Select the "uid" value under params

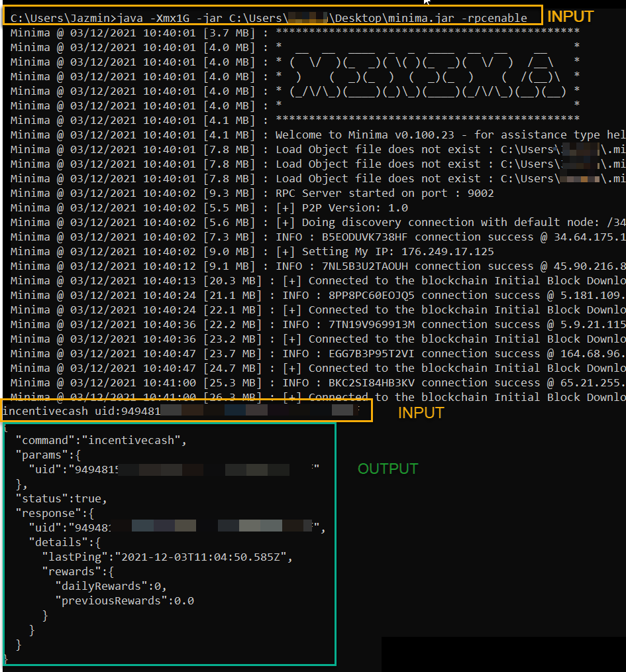[x=193, y=469]
